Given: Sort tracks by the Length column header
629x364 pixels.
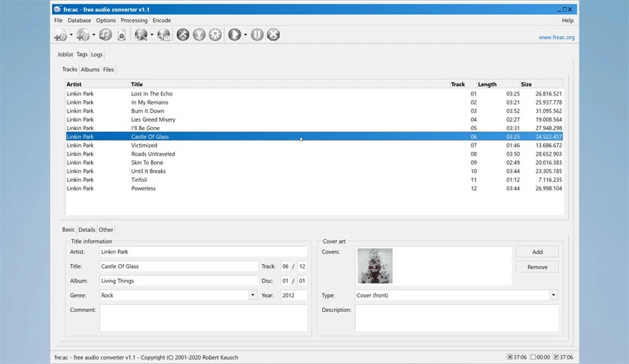Looking at the screenshot, I should tap(498, 84).
